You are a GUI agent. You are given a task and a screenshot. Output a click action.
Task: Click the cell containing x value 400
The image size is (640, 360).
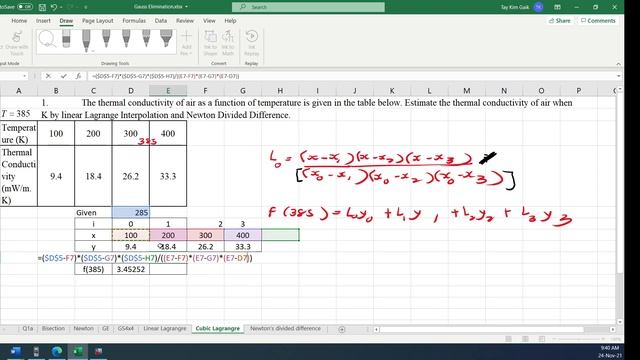click(x=243, y=235)
